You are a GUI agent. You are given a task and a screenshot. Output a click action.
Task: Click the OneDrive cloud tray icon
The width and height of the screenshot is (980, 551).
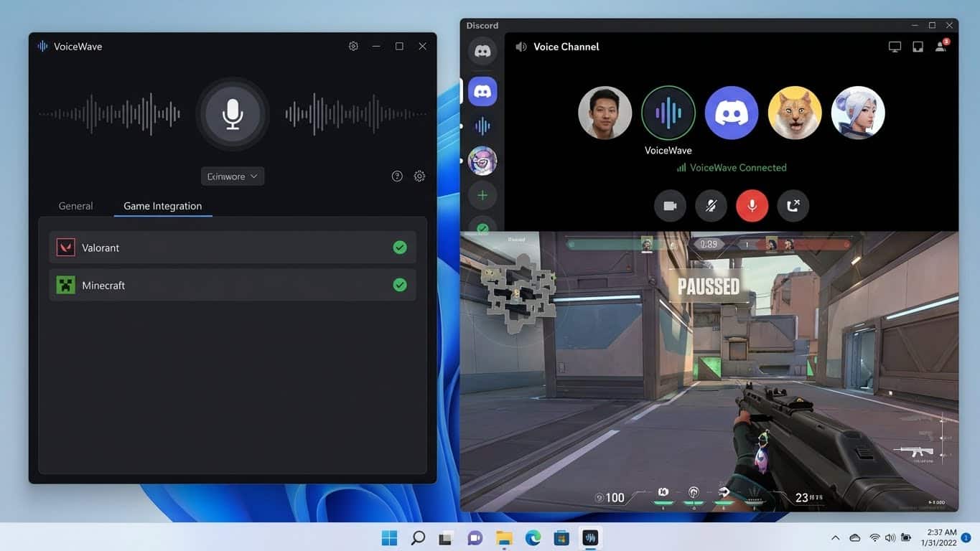click(854, 537)
